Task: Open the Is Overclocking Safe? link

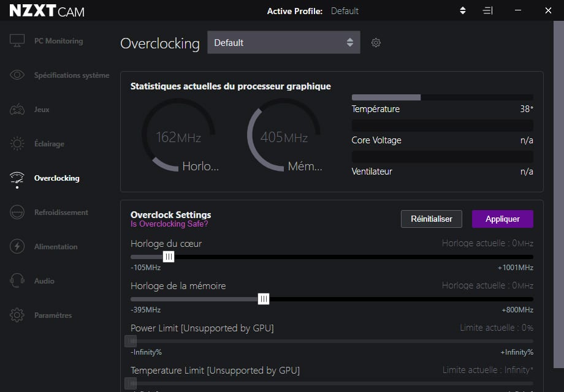Action: pos(169,224)
